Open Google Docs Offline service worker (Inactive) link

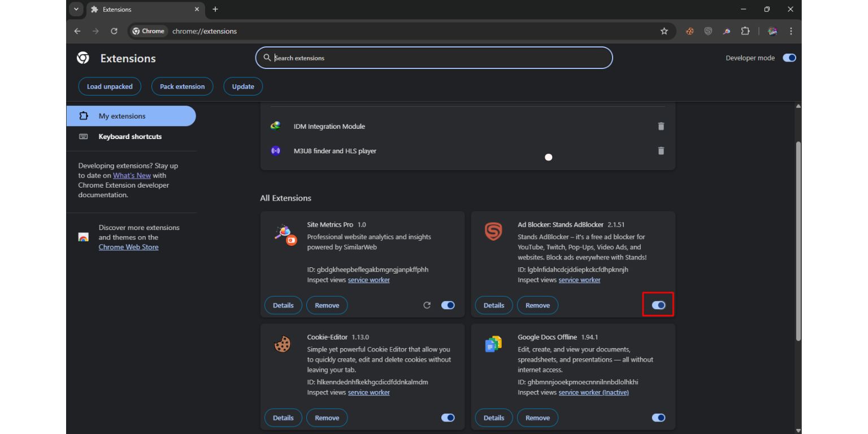[593, 393]
